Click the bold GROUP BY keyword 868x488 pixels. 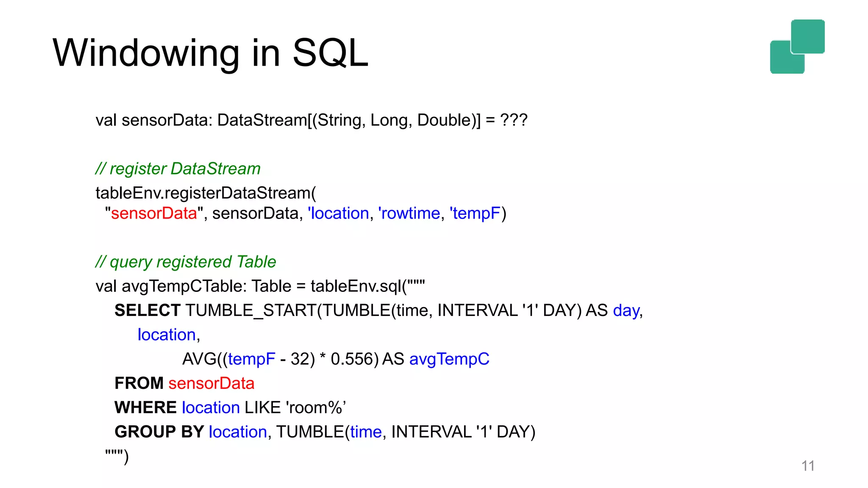(x=159, y=432)
